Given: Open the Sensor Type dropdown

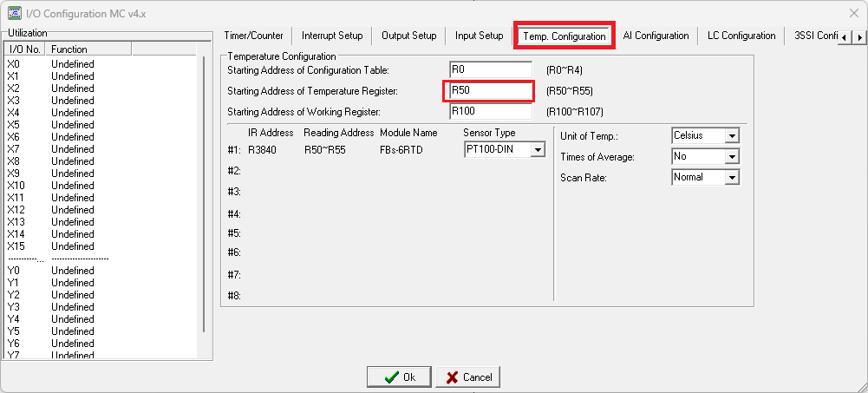Looking at the screenshot, I should (538, 150).
